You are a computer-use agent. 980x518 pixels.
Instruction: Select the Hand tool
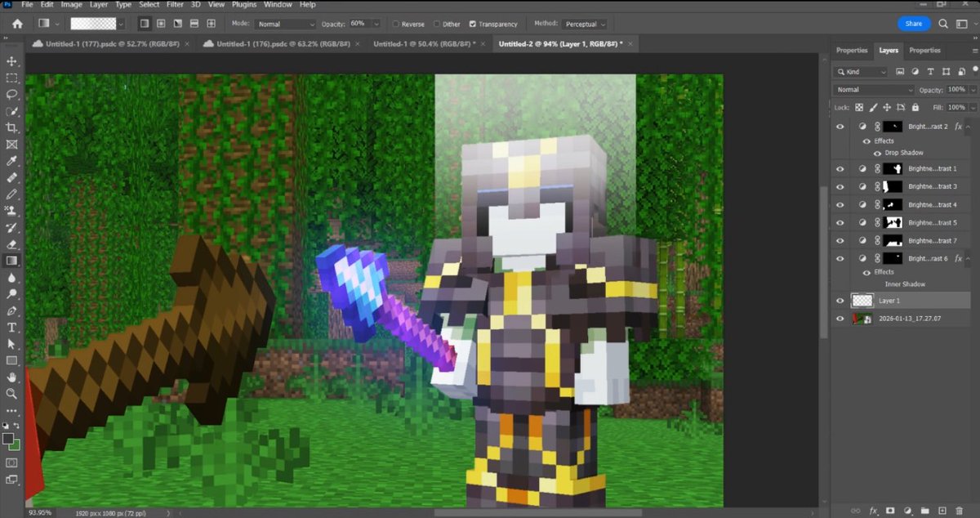11,377
